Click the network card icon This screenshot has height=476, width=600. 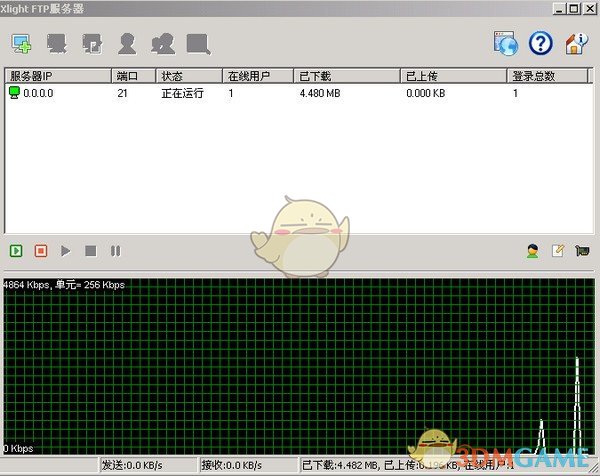click(x=582, y=251)
